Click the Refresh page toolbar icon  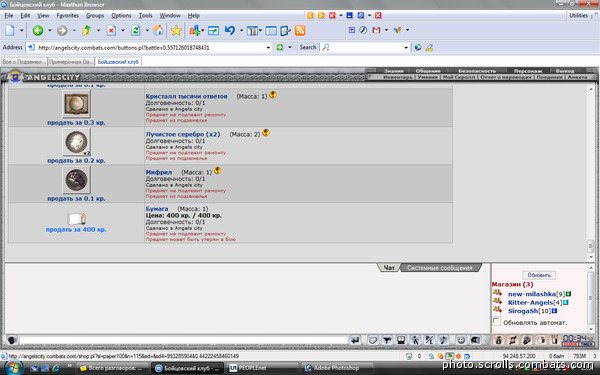pos(135,30)
